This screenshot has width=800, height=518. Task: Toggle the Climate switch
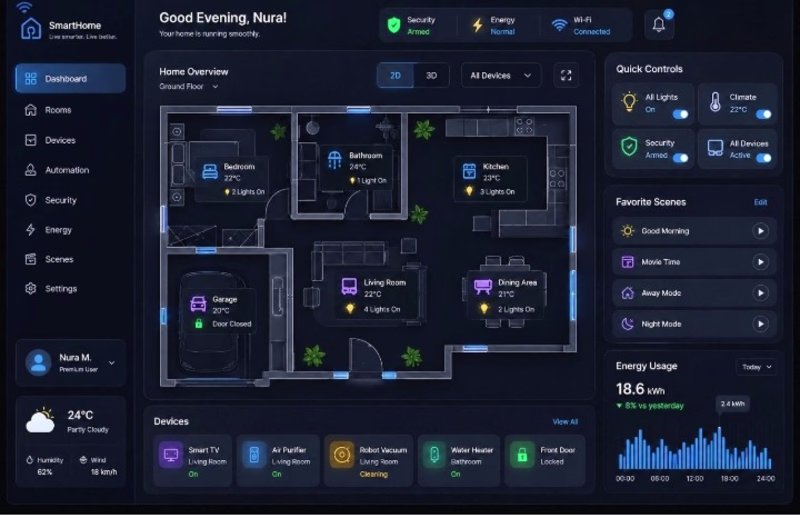764,114
